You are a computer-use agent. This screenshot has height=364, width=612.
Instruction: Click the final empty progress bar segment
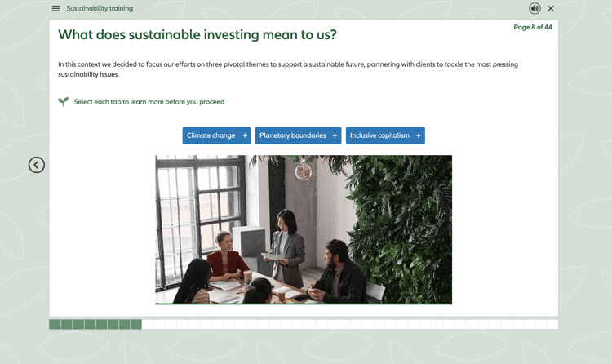552,325
